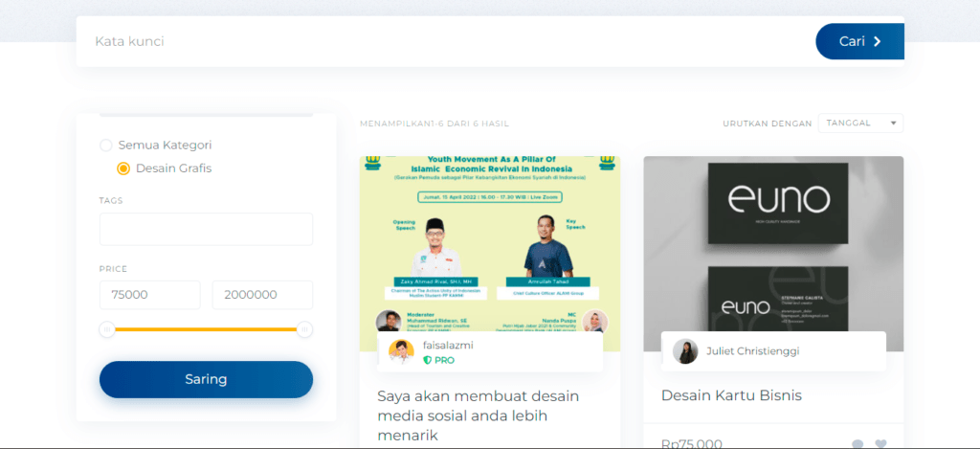
Task: Click faisalazmi's profile avatar
Action: (x=401, y=352)
